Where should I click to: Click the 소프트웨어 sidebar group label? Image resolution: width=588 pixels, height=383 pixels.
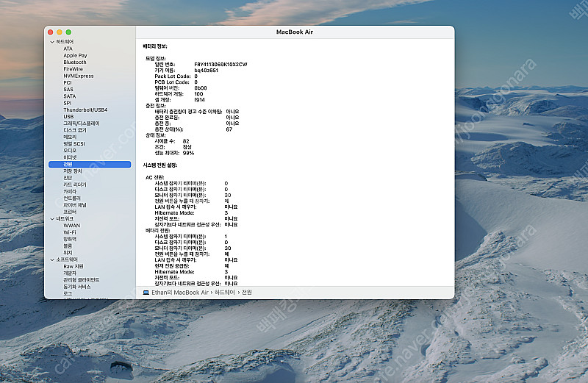(x=67, y=260)
